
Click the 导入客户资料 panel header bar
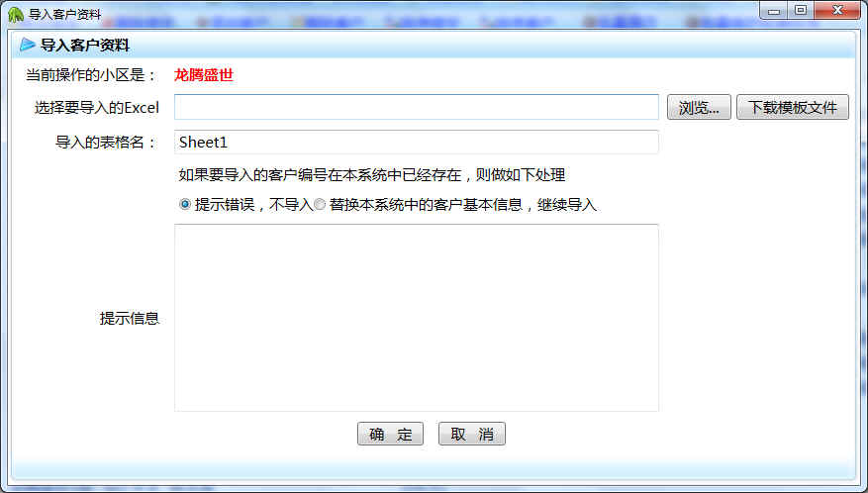click(x=434, y=45)
